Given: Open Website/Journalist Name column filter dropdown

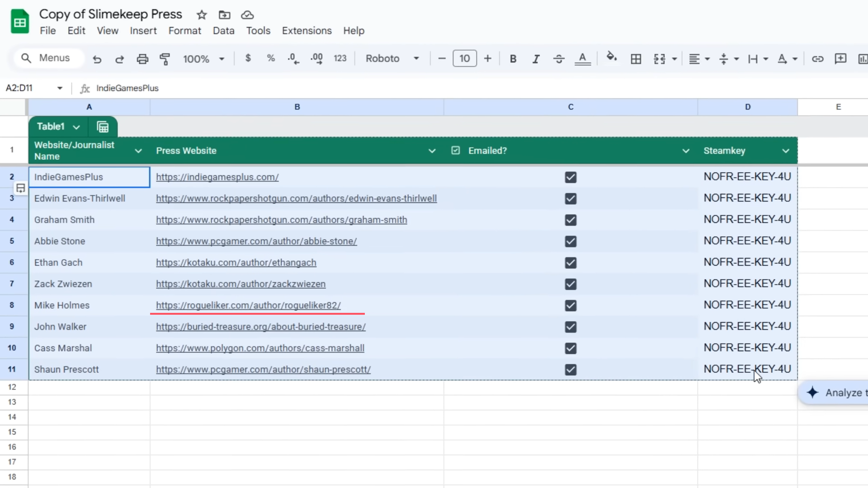Looking at the screenshot, I should (x=138, y=151).
